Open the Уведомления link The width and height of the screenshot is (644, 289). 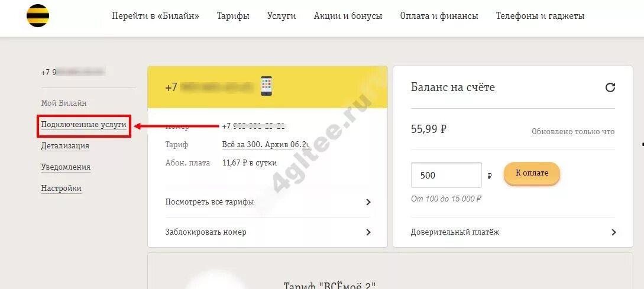tap(66, 167)
